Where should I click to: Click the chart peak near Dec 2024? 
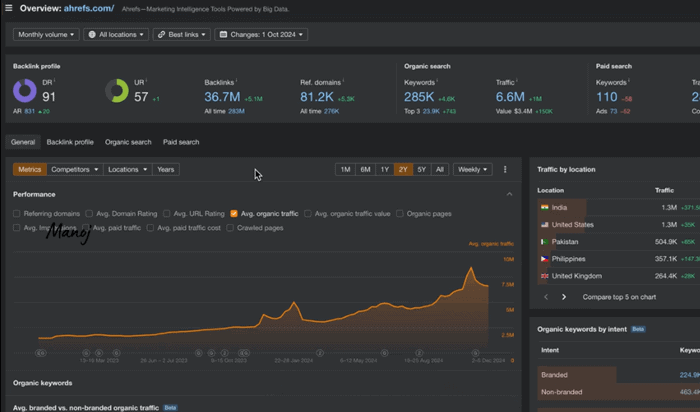[x=471, y=268]
